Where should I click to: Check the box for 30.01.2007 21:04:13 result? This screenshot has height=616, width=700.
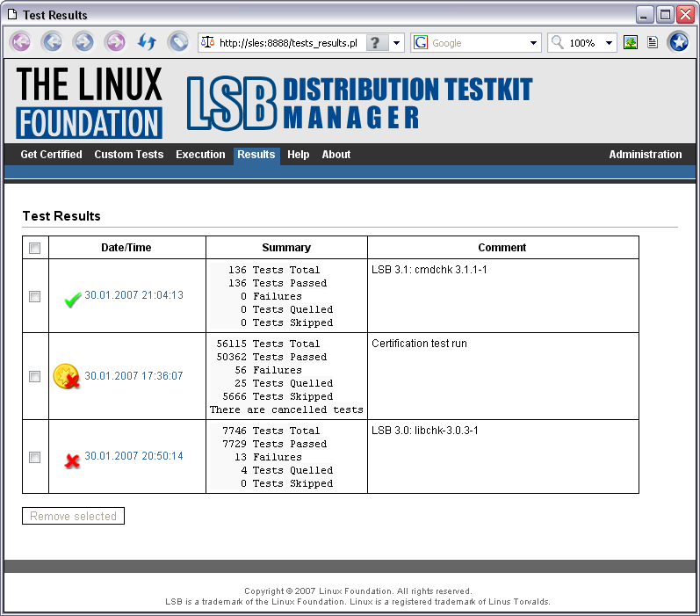point(34,296)
